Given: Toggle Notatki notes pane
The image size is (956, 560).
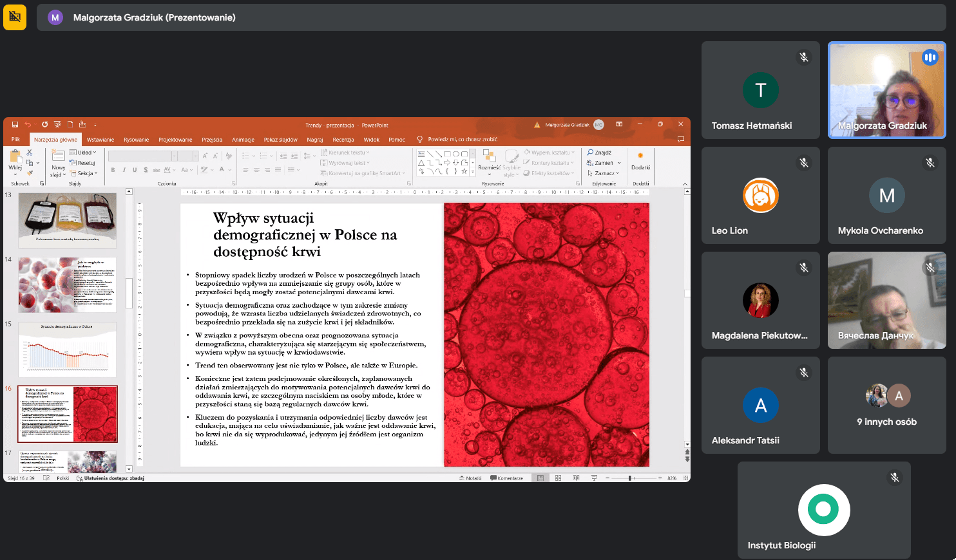Looking at the screenshot, I should tap(470, 478).
